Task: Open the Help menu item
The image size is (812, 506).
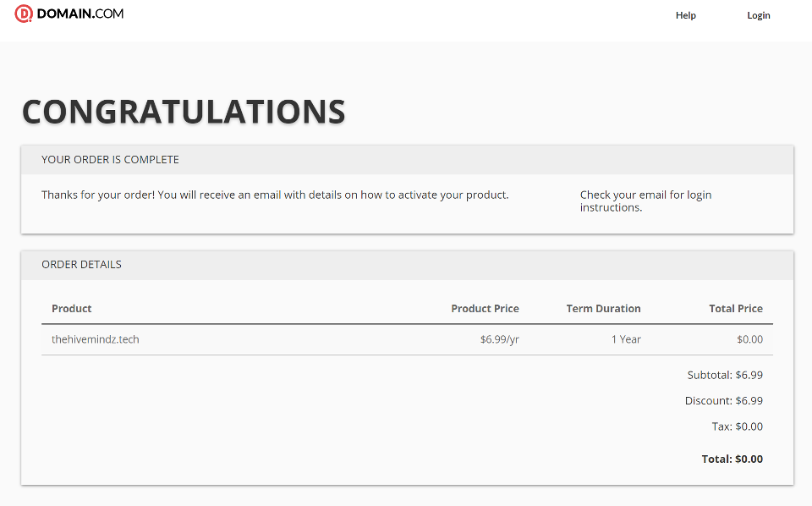Action: tap(686, 15)
